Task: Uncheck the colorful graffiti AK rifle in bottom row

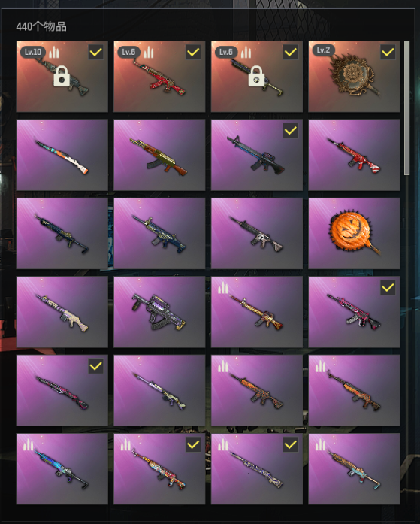Action: (193, 445)
